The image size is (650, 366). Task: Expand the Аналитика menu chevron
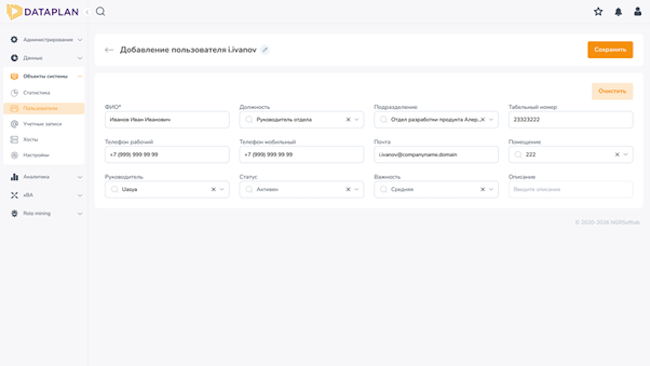pos(80,177)
